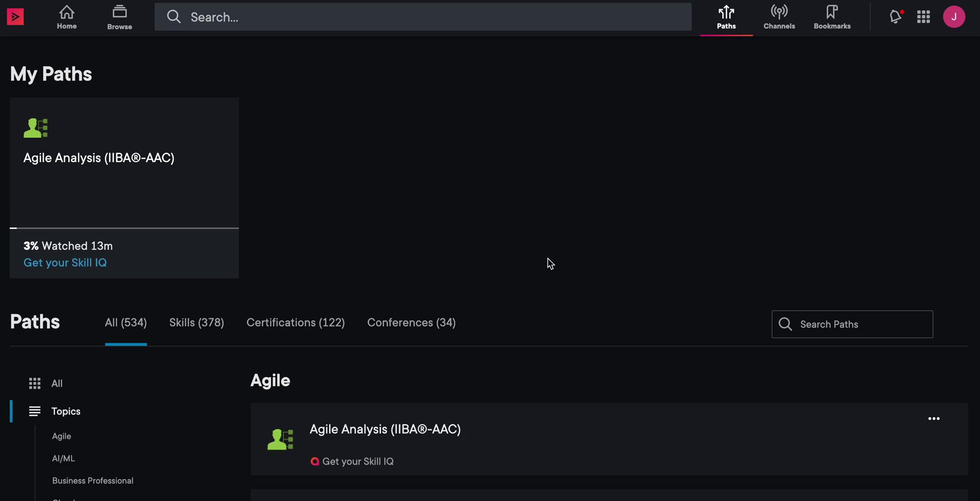Click the list icon beside Topics

click(35, 412)
